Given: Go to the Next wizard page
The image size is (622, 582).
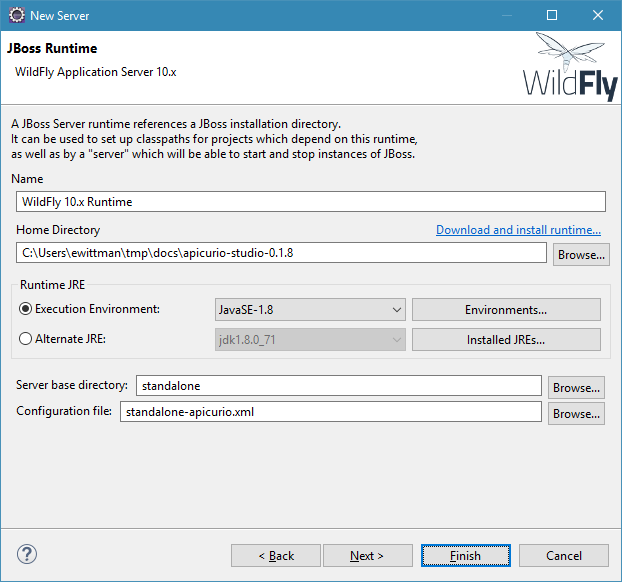Looking at the screenshot, I should [x=367, y=556].
